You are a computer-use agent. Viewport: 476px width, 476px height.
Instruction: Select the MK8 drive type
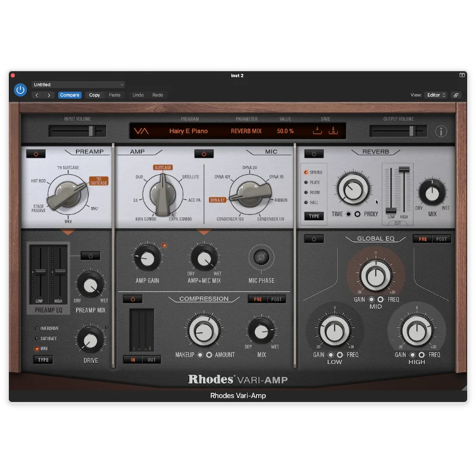point(42,349)
